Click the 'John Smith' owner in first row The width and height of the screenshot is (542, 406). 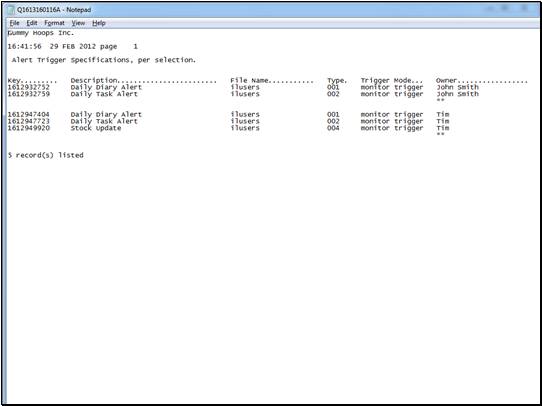457,87
